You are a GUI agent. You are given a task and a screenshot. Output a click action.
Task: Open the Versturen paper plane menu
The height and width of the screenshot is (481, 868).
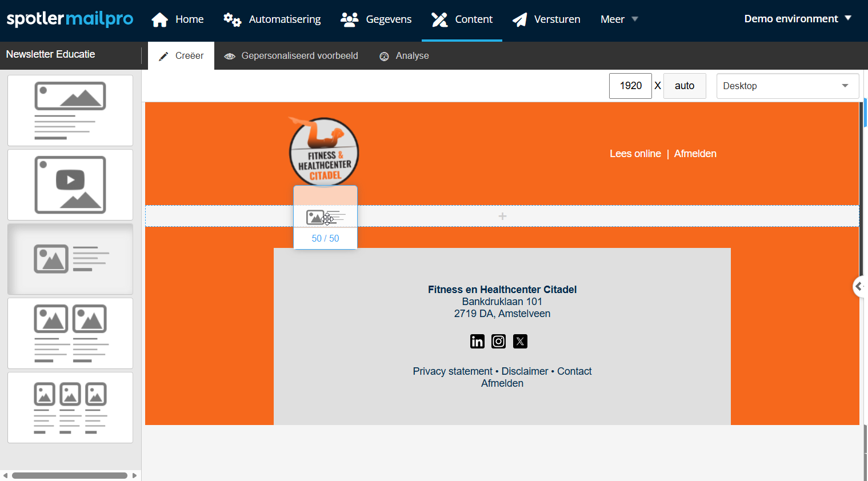point(546,19)
